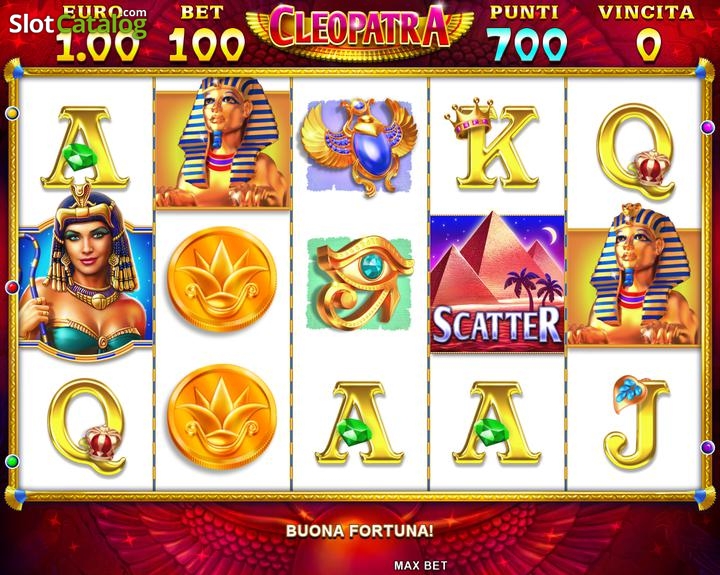Select the pyramid Scatter symbol
Screen dimensions: 720x575
(497, 283)
